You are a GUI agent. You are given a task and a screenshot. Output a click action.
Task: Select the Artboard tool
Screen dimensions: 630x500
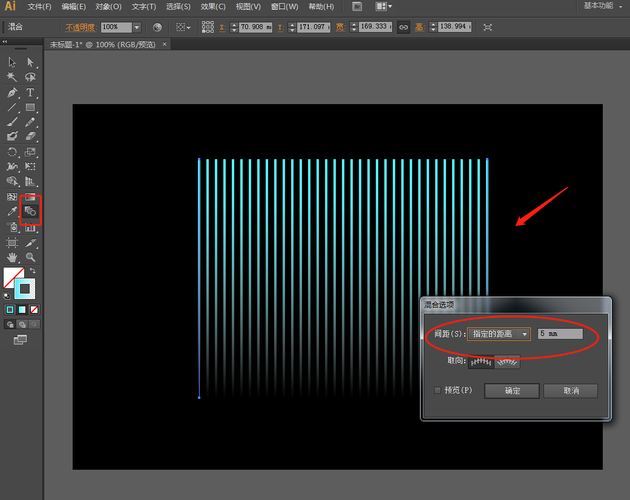pyautogui.click(x=12, y=242)
